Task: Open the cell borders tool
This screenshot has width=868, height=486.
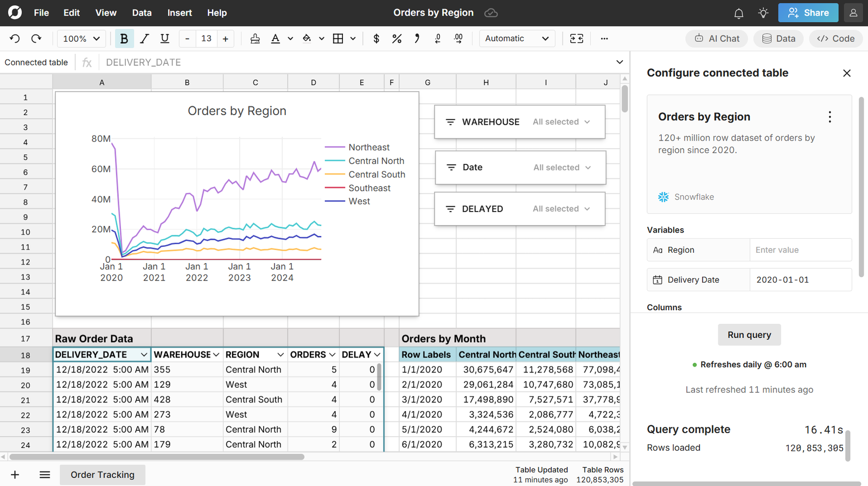Action: click(338, 39)
